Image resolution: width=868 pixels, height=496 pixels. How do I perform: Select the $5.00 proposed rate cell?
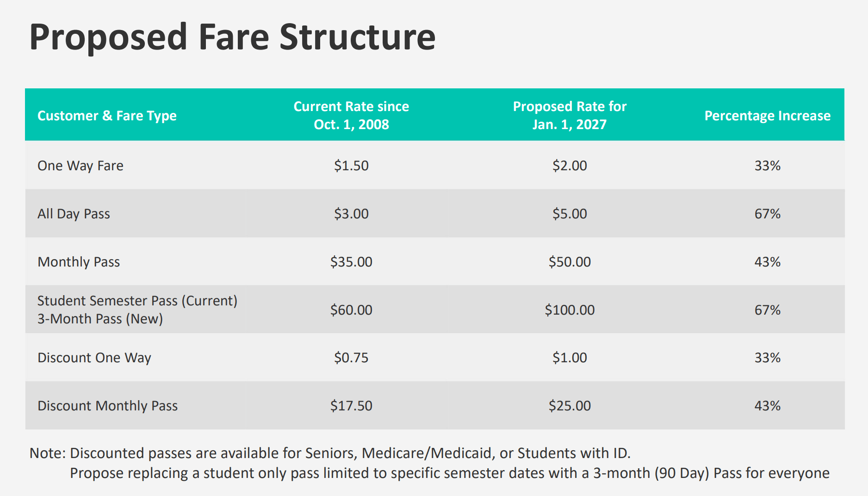coord(570,214)
